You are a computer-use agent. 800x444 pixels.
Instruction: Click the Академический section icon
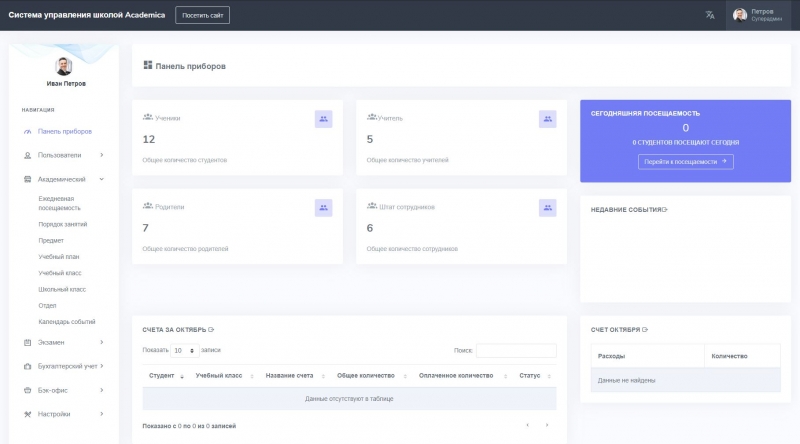(28, 179)
